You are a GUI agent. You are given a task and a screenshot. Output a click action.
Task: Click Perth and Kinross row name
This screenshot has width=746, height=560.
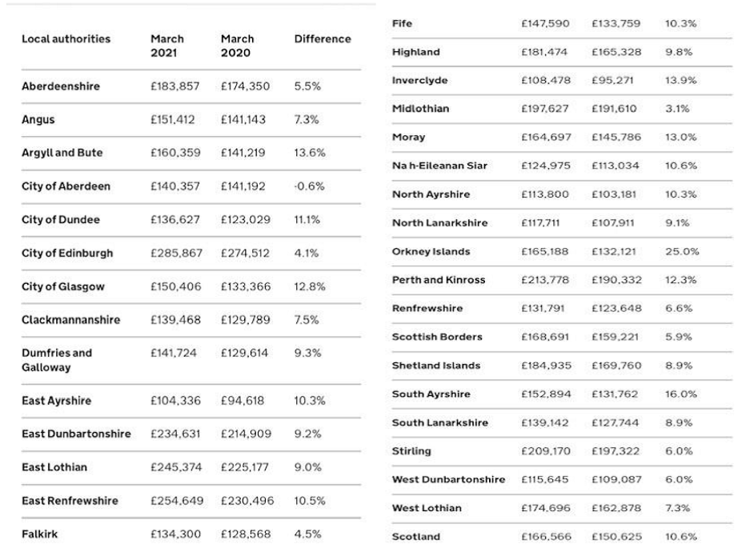pos(438,280)
